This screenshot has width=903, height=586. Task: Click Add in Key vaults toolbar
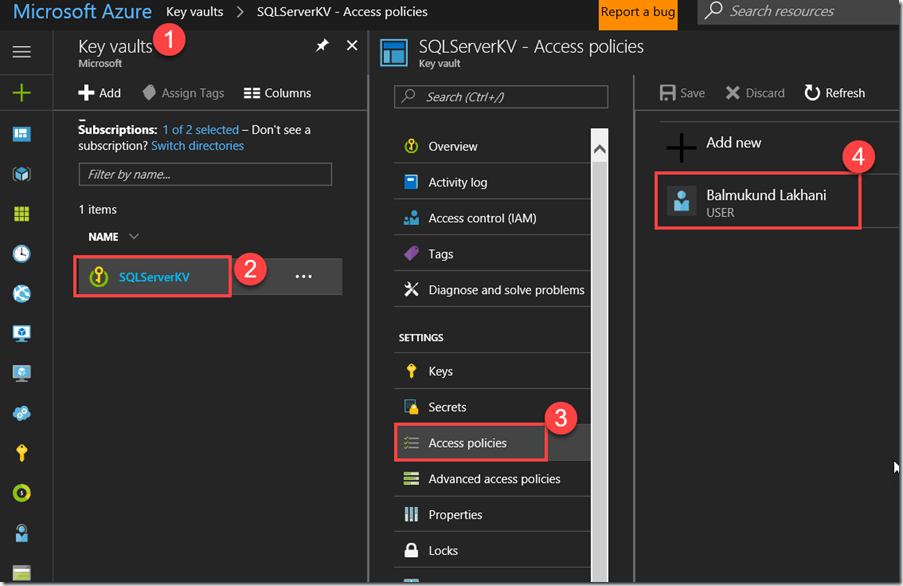[100, 93]
